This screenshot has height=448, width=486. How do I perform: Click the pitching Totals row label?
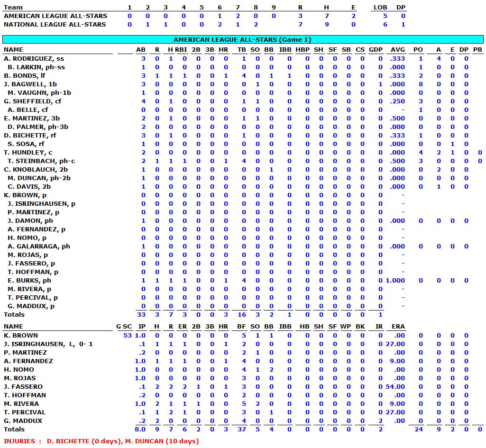click(x=14, y=430)
